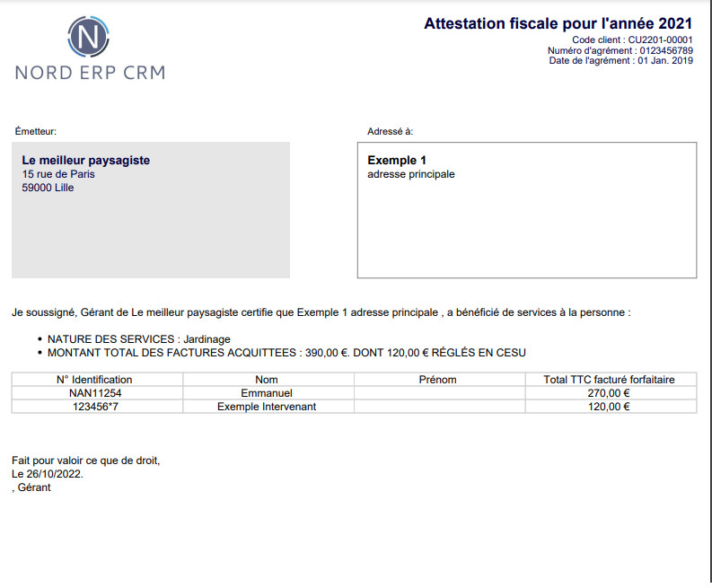Viewport: 712px width, 588px height.
Task: Click the agreement number 0123456789
Action: (666, 50)
